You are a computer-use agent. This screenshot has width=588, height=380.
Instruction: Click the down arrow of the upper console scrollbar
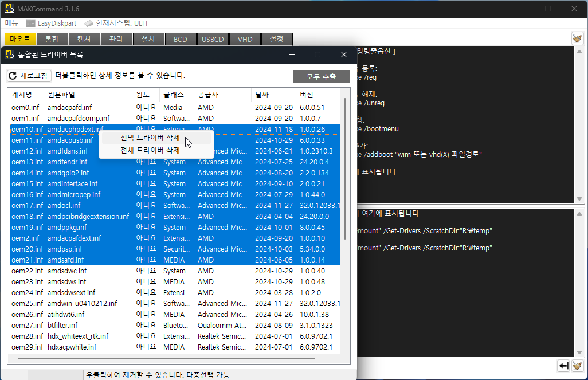(579, 199)
